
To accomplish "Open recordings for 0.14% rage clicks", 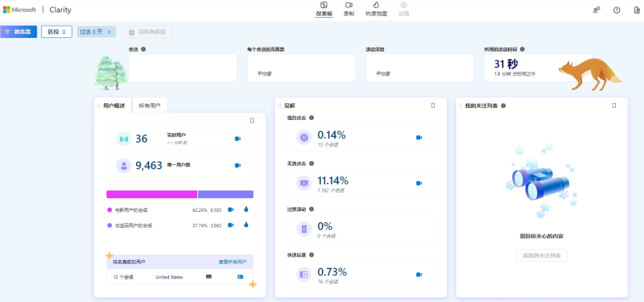I will 419,137.
